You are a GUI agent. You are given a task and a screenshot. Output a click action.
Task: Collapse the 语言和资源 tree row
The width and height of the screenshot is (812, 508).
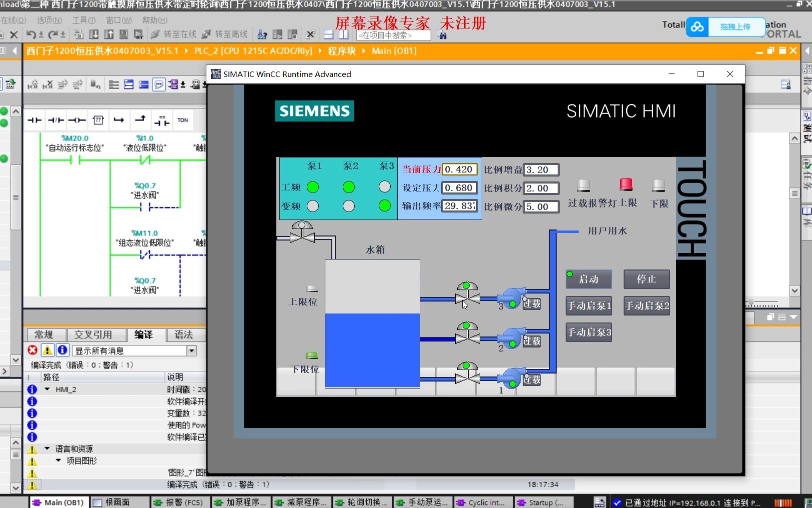[x=47, y=448]
